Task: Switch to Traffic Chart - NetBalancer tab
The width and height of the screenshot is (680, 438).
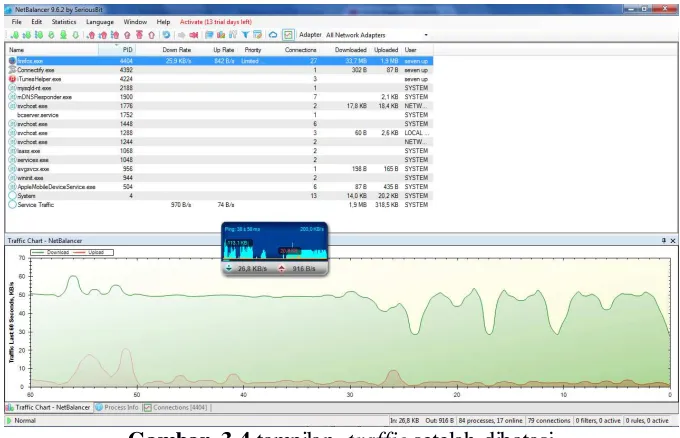Action: 48,408
